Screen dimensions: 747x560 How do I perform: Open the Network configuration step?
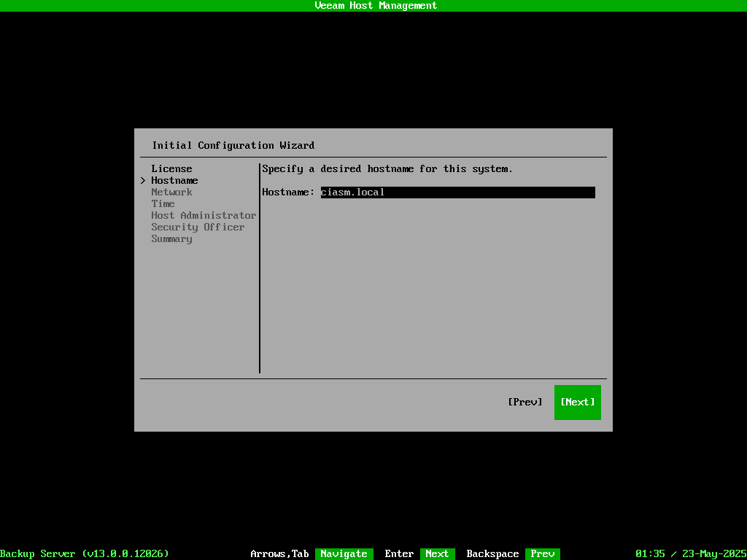[x=171, y=192]
